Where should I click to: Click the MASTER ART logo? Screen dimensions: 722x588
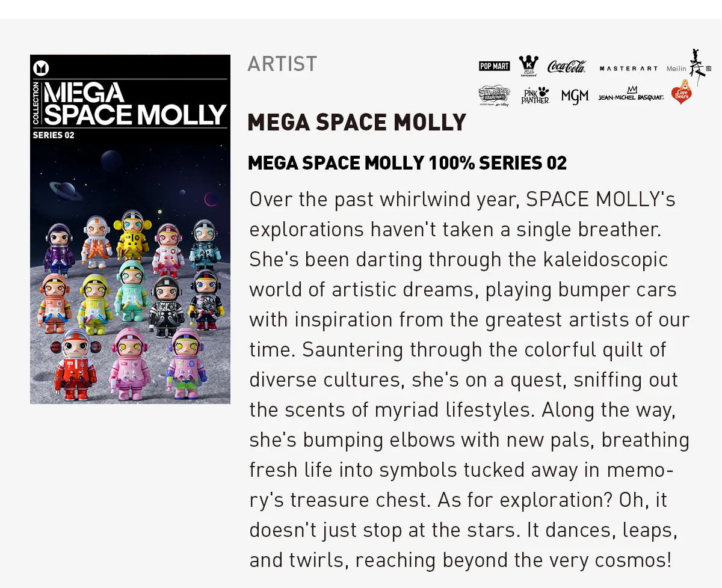[x=628, y=69]
